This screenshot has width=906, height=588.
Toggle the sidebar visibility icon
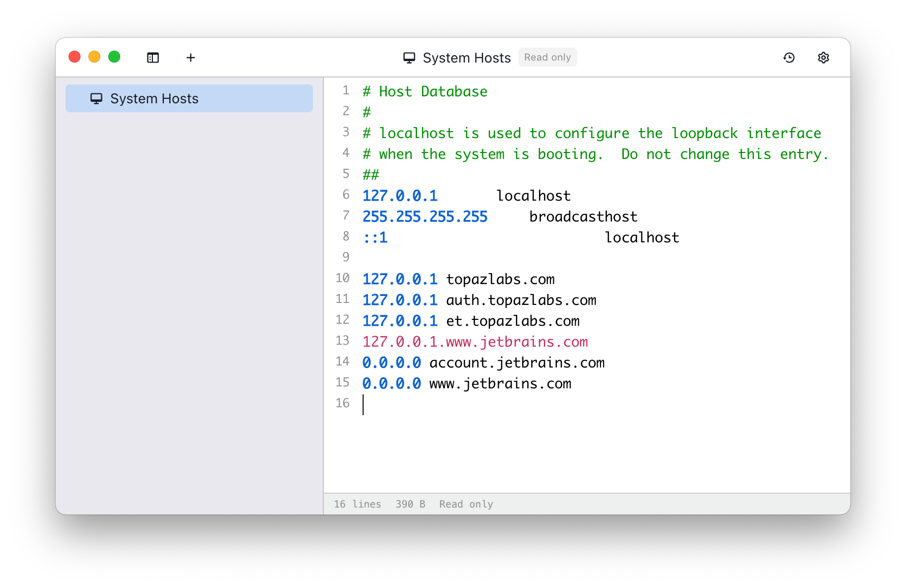pyautogui.click(x=152, y=58)
